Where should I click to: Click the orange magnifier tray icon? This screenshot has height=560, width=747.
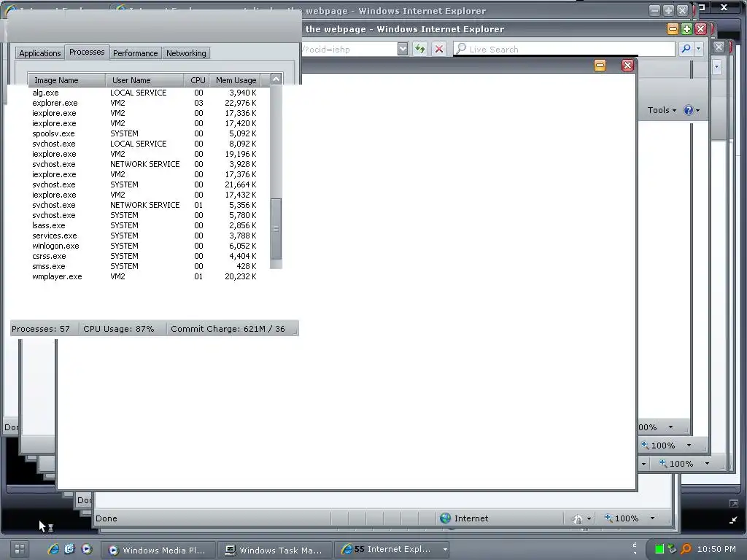686,549
